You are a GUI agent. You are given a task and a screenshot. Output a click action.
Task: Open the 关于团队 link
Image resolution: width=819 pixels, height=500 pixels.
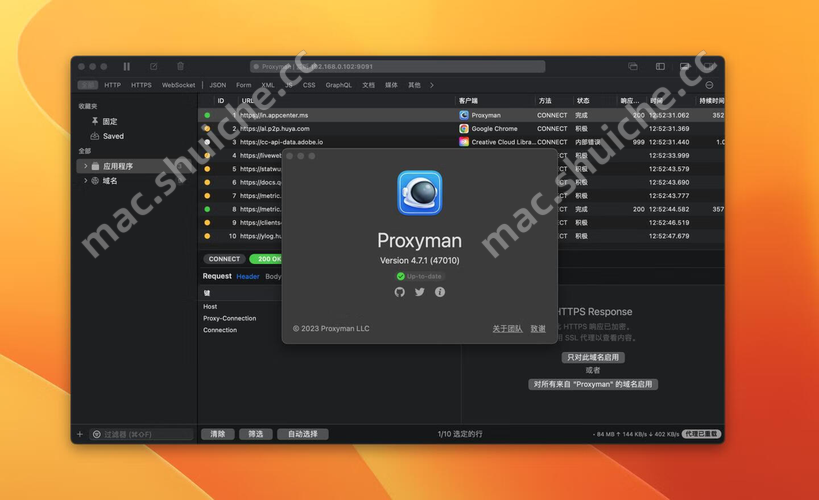click(507, 328)
